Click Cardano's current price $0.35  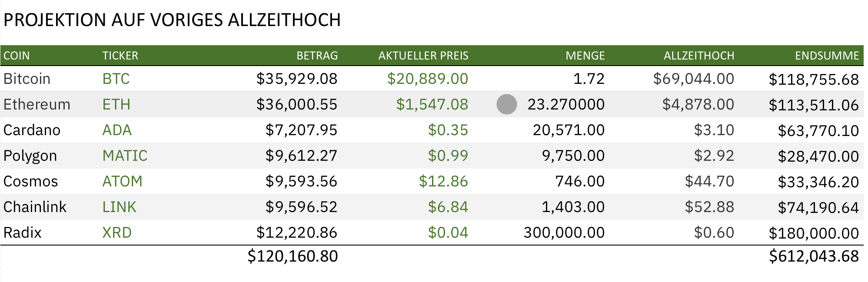click(448, 130)
